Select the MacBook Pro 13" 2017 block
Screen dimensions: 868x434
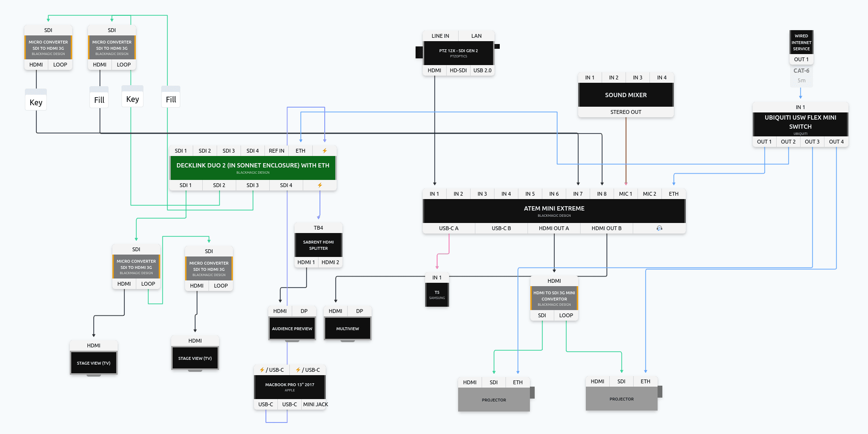pyautogui.click(x=290, y=387)
